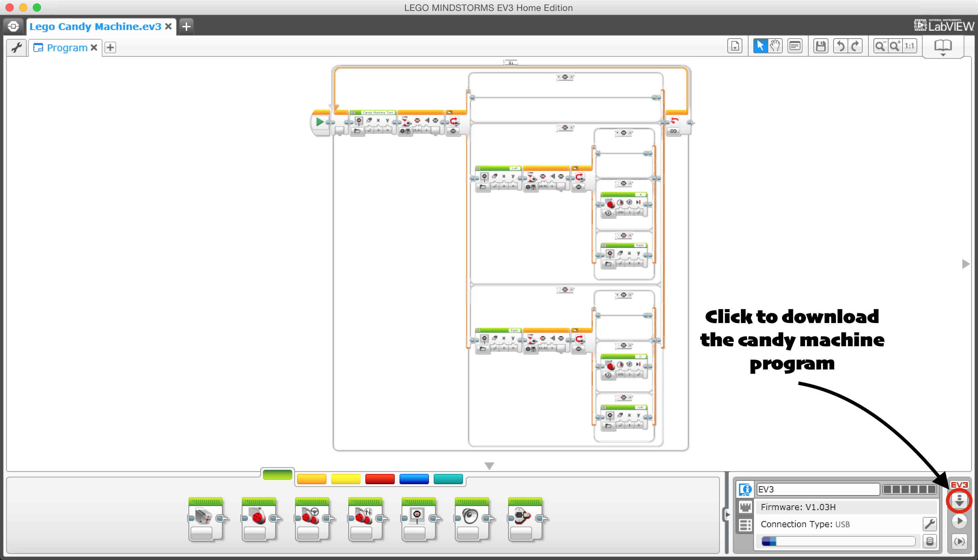Screen dimensions: 978x560
Task: Switch to the red Data Operations palette
Action: (x=380, y=479)
